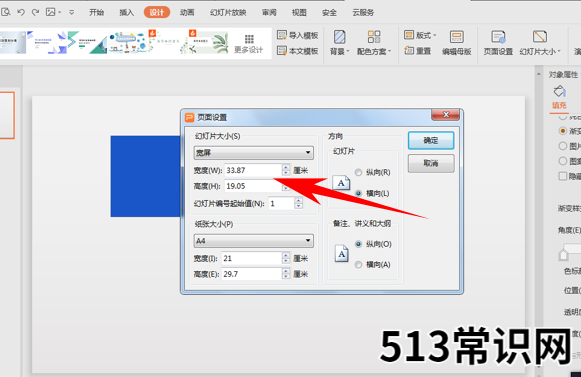
Task: Click the undo arrow in quick toolbar
Action: click(21, 12)
